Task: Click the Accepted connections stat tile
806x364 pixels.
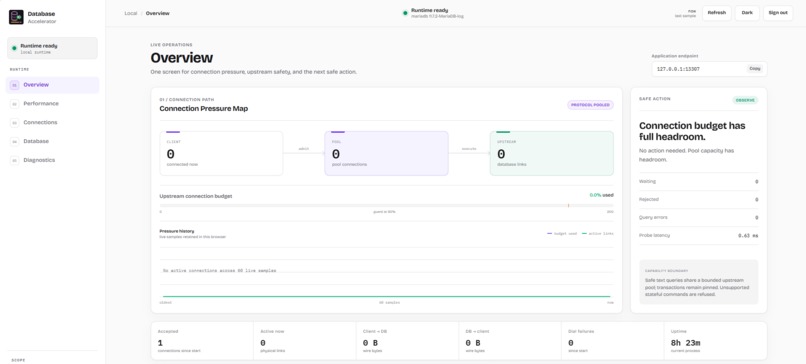Action: tap(202, 341)
